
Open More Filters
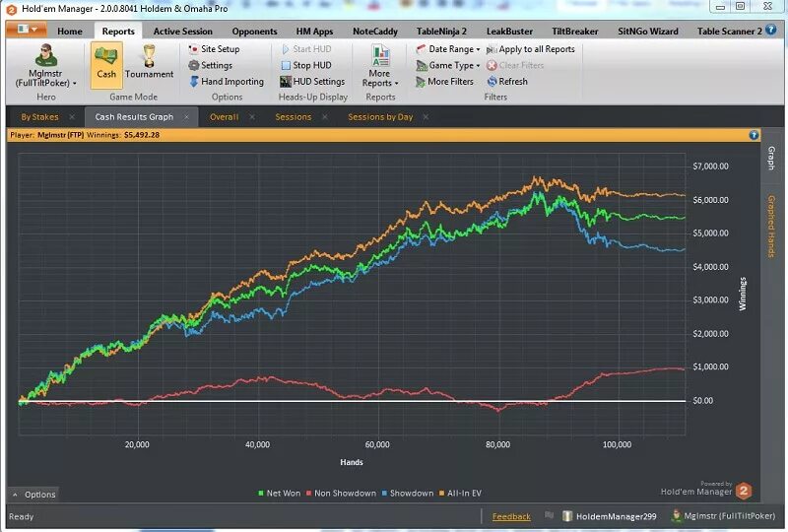click(445, 81)
